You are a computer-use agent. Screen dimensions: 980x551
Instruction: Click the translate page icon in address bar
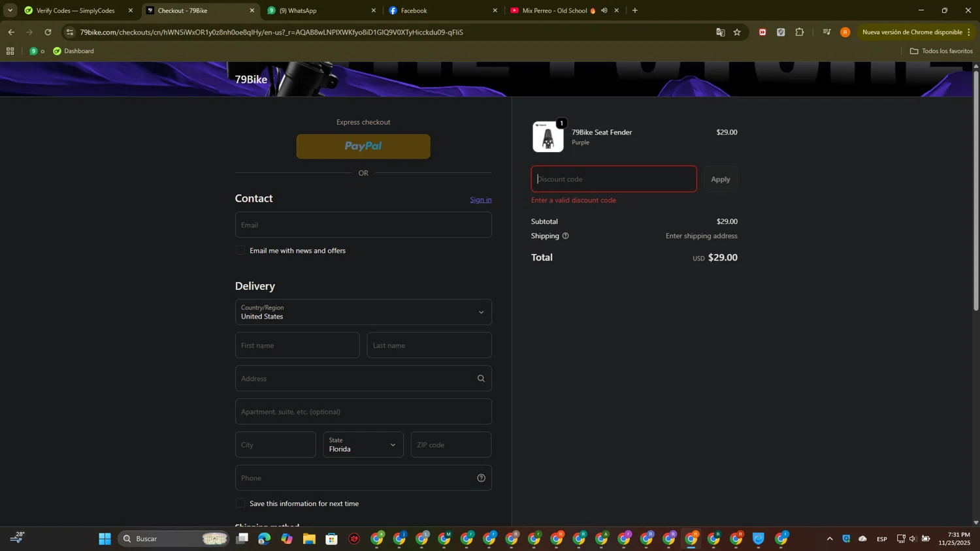point(721,32)
